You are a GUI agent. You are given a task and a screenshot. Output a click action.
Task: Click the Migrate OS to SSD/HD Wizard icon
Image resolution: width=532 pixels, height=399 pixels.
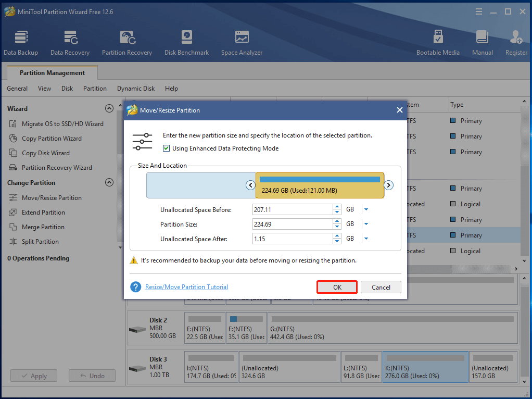click(13, 124)
